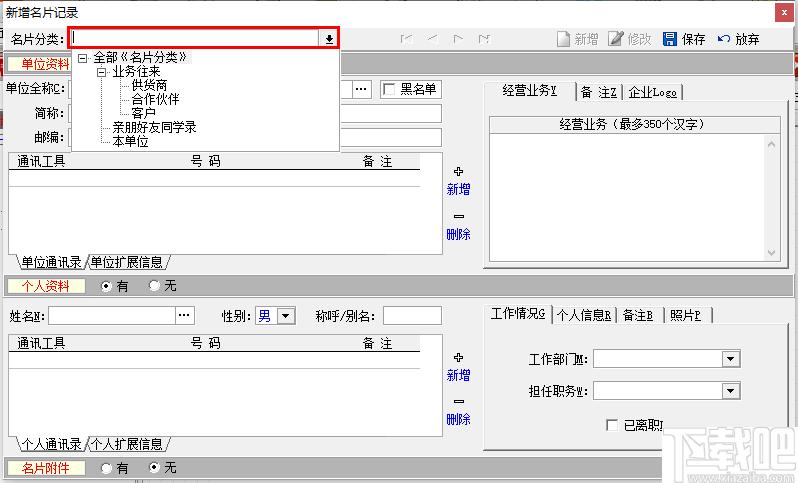798x483 pixels.
Task: Delete a row from the personal contact list
Action: pyautogui.click(x=458, y=412)
